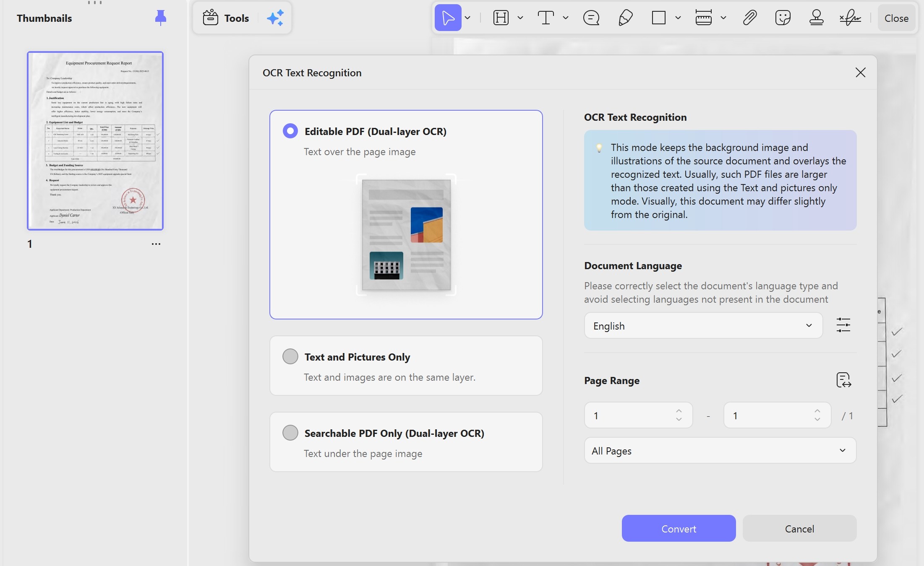Close the OCR Text Recognition dialog

point(860,73)
